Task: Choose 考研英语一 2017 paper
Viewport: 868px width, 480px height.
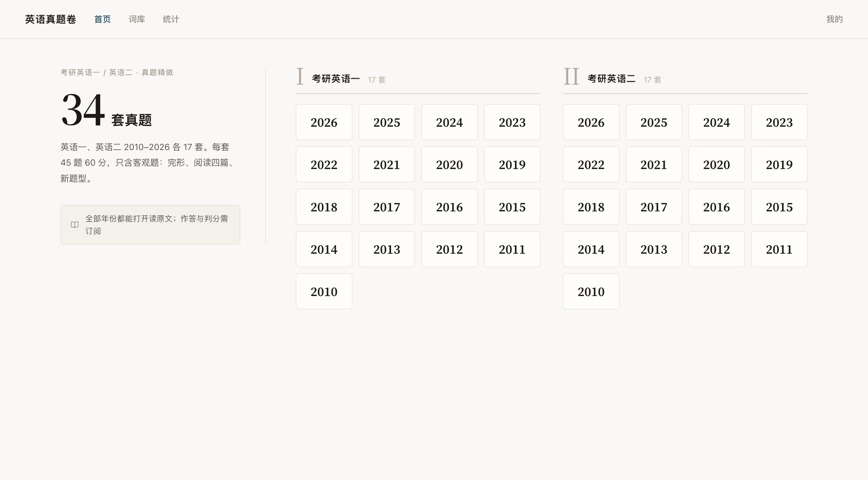Action: coord(386,206)
